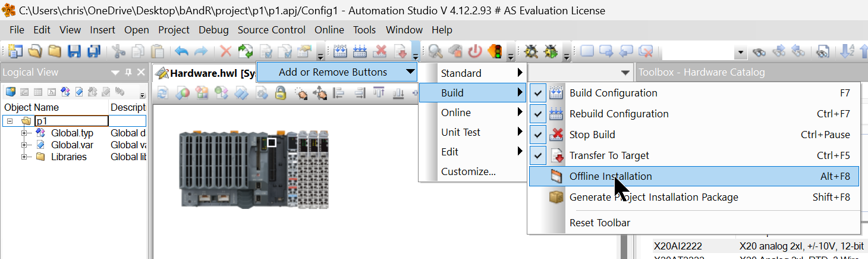Image resolution: width=868 pixels, height=259 pixels.
Task: Click the traffic light icon
Action: coord(494,51)
